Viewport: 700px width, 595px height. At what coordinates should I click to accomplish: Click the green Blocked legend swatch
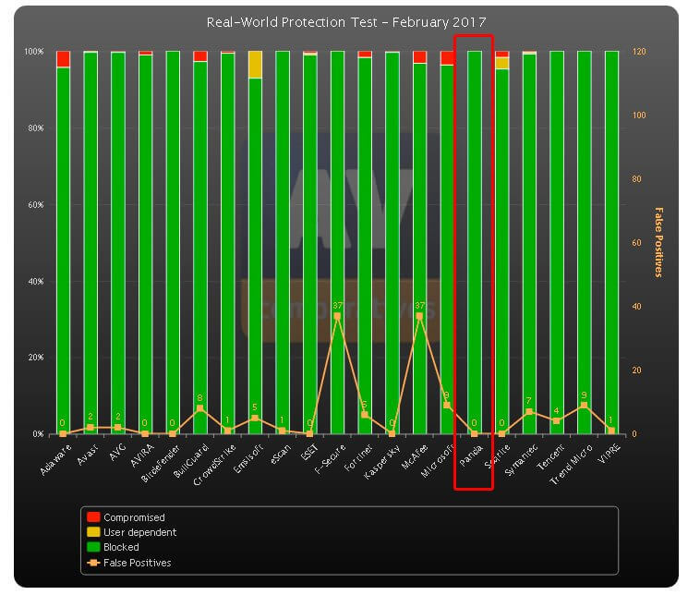[x=93, y=547]
